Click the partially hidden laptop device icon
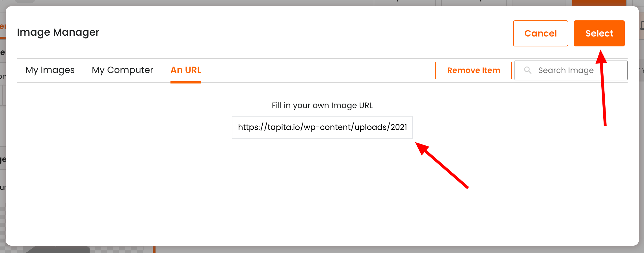The height and width of the screenshot is (253, 644). click(x=642, y=25)
